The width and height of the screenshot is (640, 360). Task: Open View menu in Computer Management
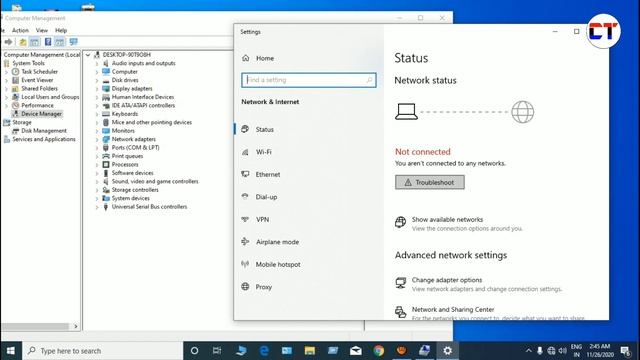tap(42, 30)
